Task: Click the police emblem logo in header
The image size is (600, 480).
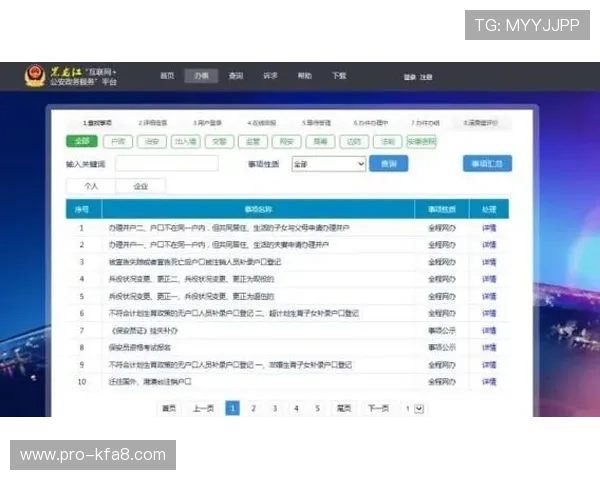Action: (x=35, y=76)
